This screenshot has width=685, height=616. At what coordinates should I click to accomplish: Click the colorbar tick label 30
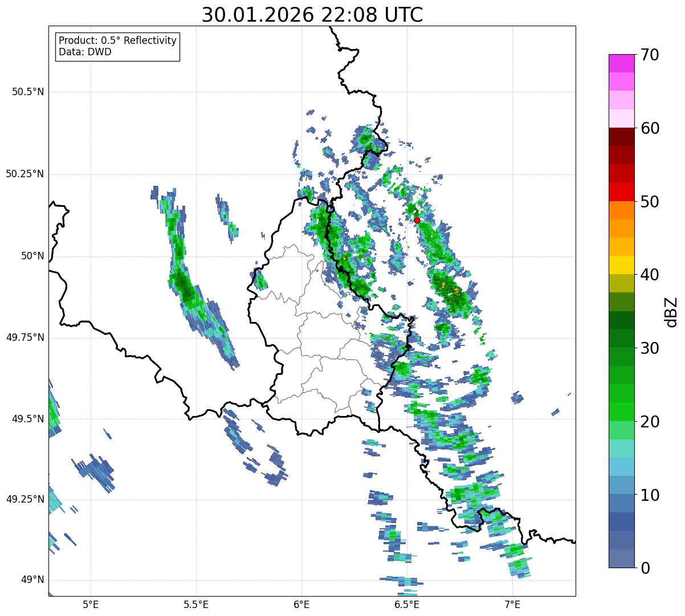coord(650,348)
